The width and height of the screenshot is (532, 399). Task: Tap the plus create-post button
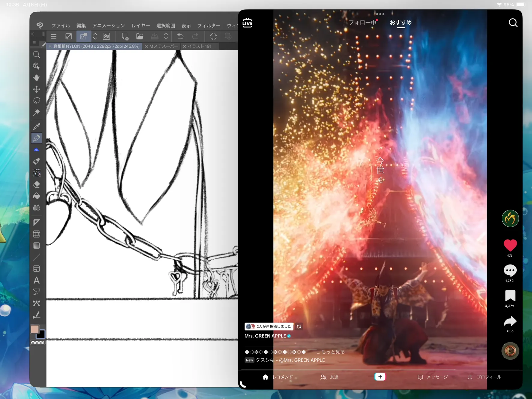(x=380, y=377)
